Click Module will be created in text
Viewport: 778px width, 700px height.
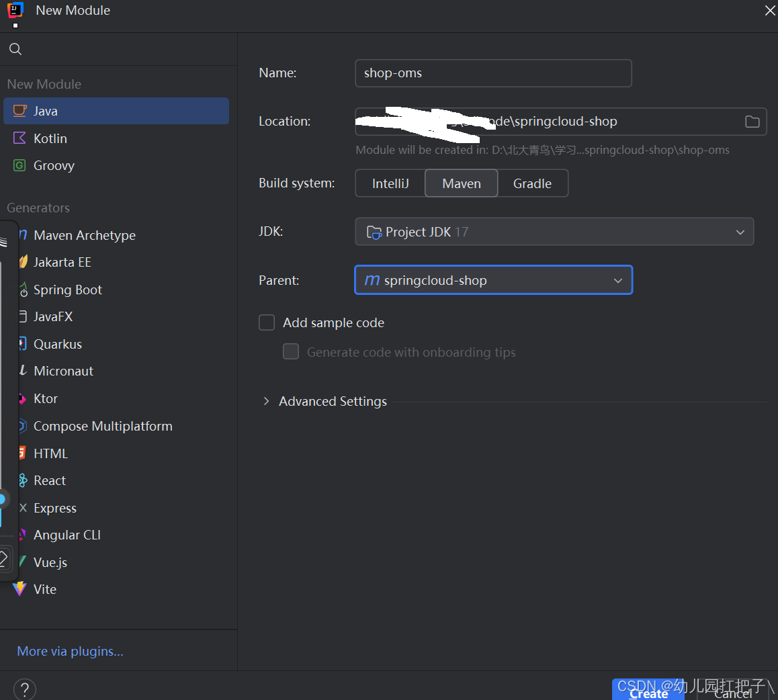[x=542, y=150]
